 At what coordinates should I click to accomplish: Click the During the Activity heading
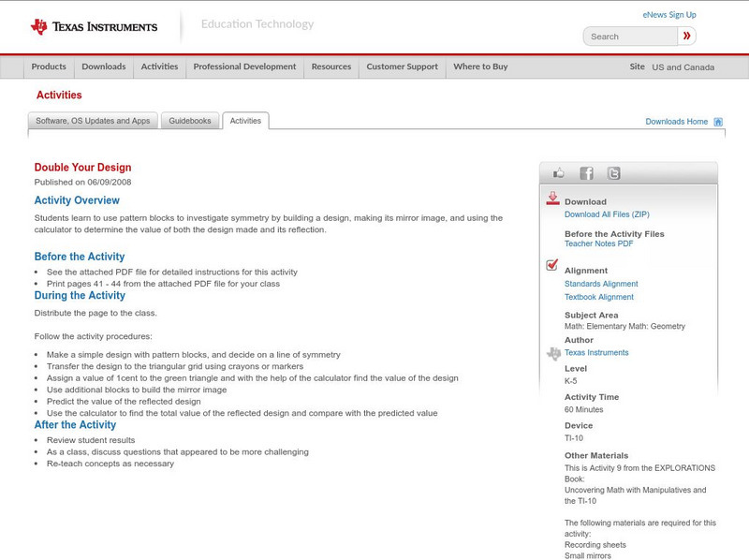pos(80,295)
